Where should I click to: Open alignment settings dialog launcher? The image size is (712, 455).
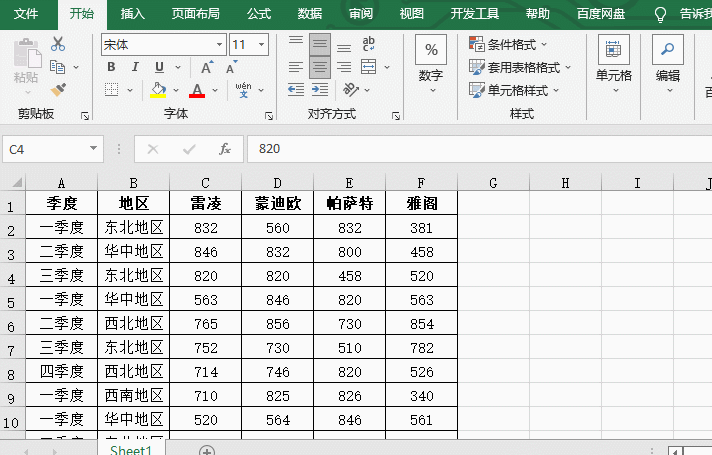[396, 116]
